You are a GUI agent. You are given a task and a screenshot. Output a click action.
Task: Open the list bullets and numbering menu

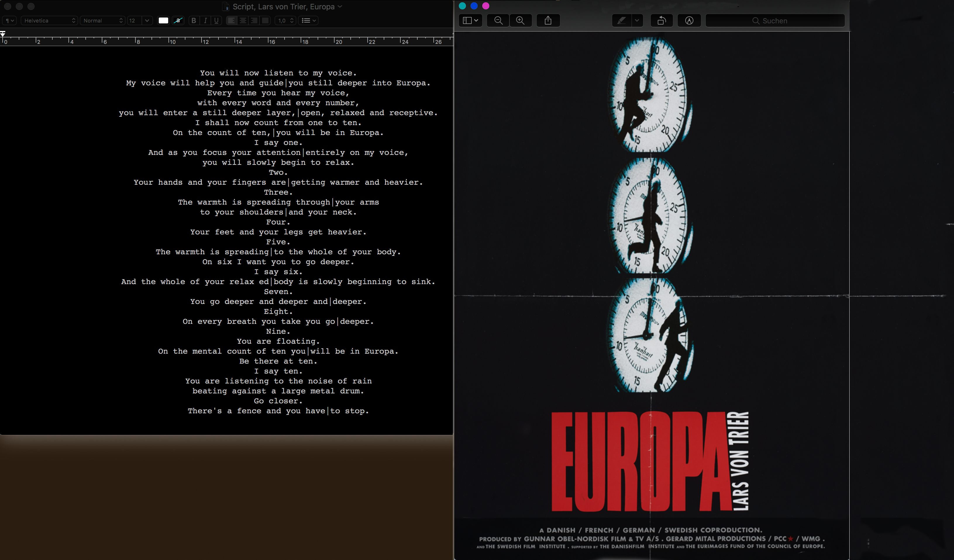309,20
